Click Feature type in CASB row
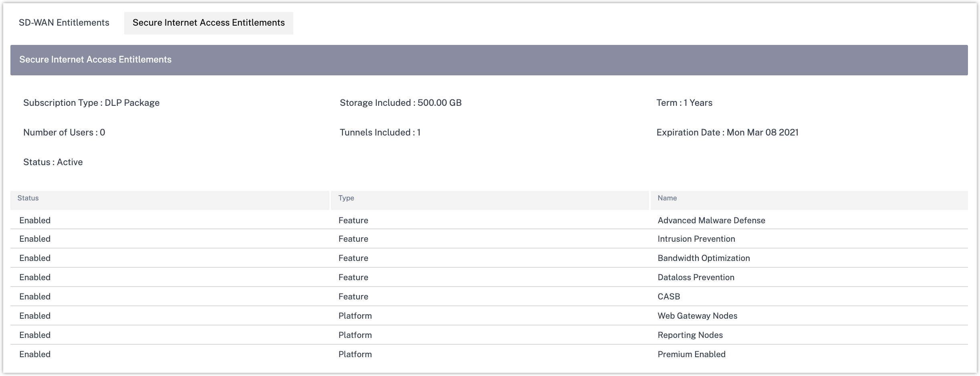The height and width of the screenshot is (376, 980). tap(353, 297)
